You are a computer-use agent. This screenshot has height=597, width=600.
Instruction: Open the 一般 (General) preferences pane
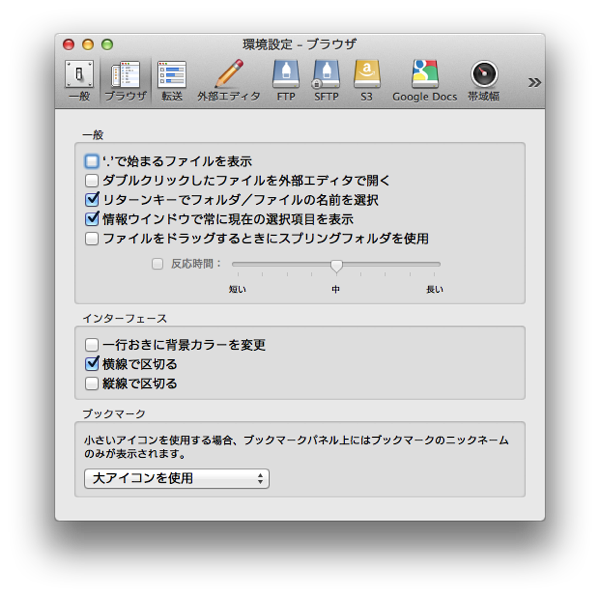79,81
